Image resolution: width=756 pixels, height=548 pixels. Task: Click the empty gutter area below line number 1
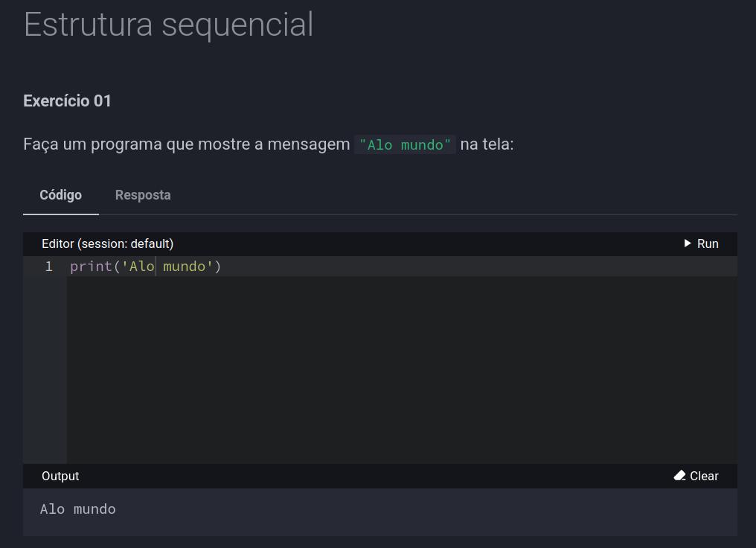tap(45, 369)
